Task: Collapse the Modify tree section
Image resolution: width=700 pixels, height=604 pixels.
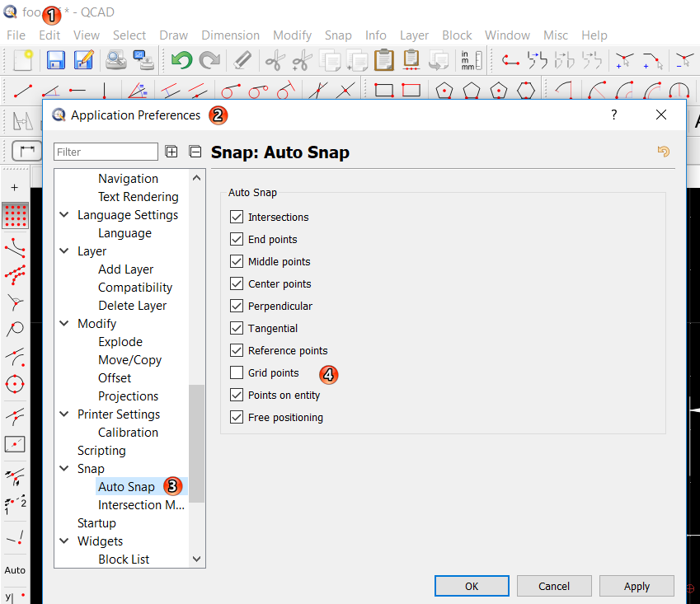Action: click(64, 324)
